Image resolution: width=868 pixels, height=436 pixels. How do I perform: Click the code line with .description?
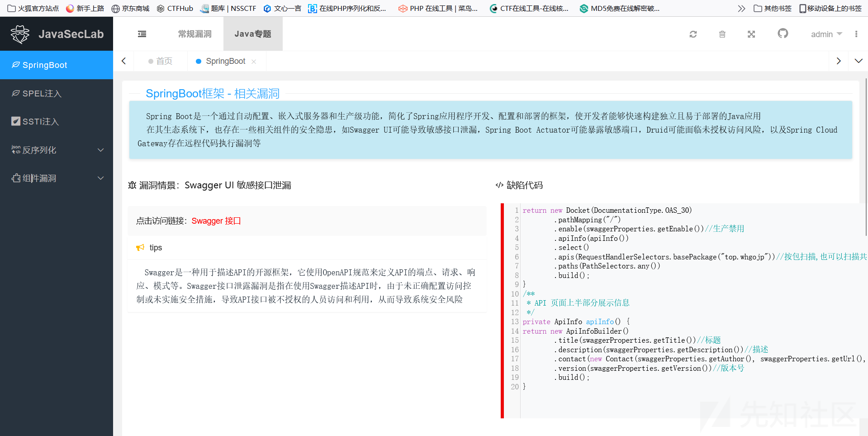point(661,350)
